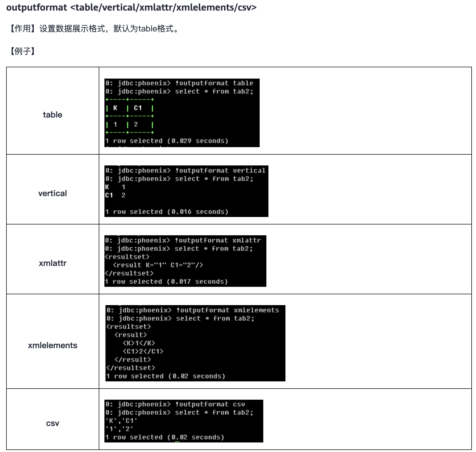Screen dimensions: 476x452
Task: Open the vertical format terminal screenshot
Action: tap(186, 191)
